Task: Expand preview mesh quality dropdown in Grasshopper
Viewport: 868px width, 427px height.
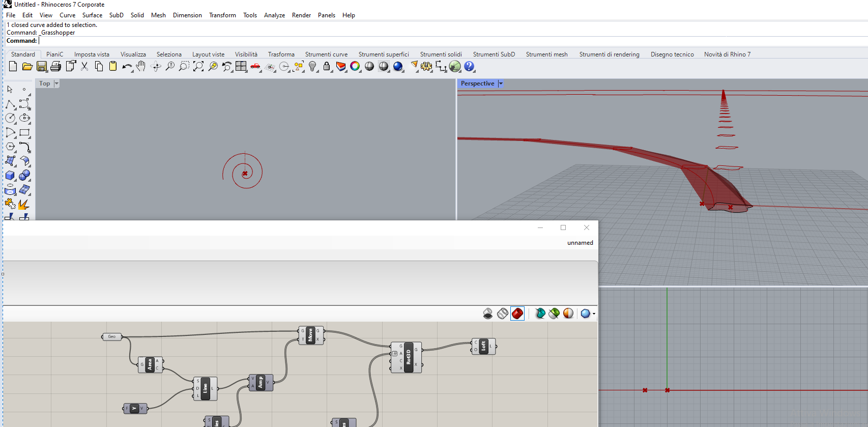Action: point(594,314)
